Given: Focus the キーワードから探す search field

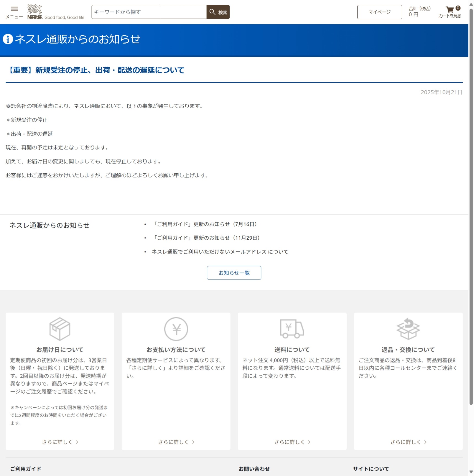Looking at the screenshot, I should pyautogui.click(x=149, y=12).
